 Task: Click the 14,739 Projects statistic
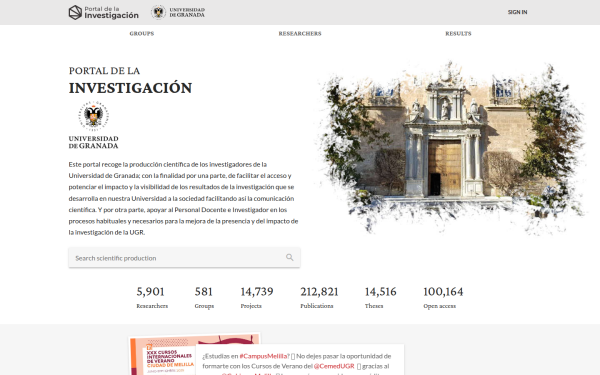click(x=257, y=297)
